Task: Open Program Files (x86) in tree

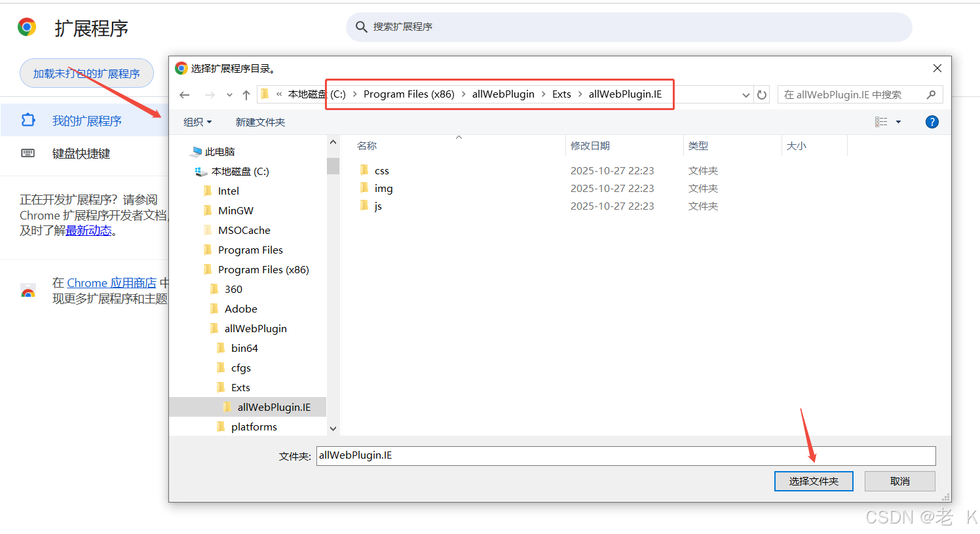Action: tap(263, 269)
